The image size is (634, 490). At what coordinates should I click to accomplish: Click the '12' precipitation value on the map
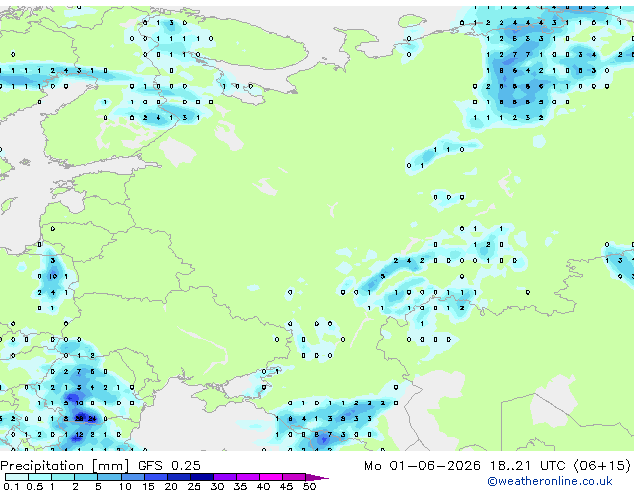pyautogui.click(x=79, y=435)
